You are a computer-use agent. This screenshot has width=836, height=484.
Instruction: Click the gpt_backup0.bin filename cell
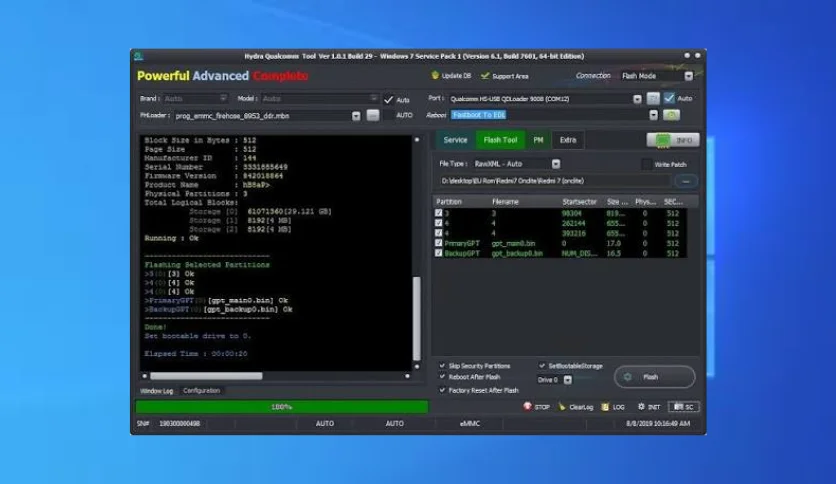click(517, 253)
